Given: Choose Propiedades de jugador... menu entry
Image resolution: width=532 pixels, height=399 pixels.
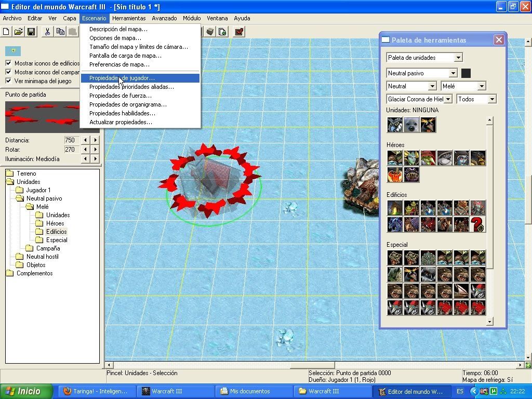Looking at the screenshot, I should pos(140,78).
